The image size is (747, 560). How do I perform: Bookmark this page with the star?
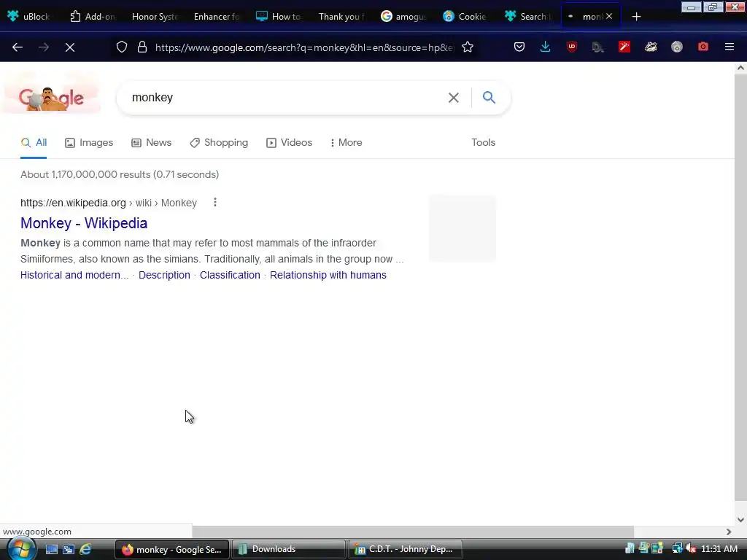468,47
